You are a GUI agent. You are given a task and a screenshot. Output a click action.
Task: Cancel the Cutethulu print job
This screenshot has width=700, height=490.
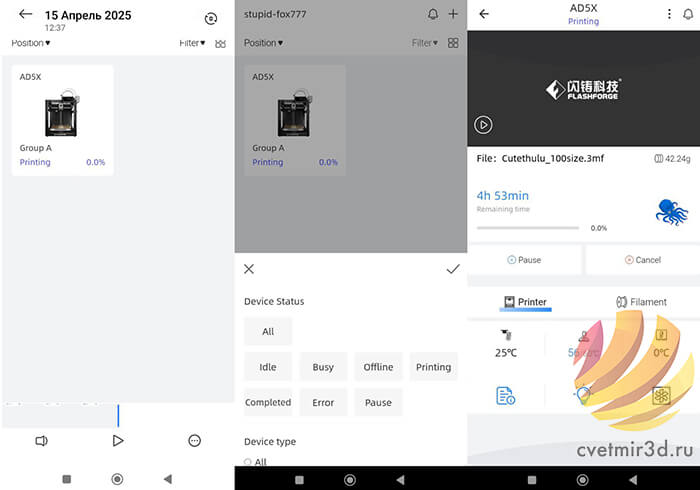pyautogui.click(x=642, y=260)
